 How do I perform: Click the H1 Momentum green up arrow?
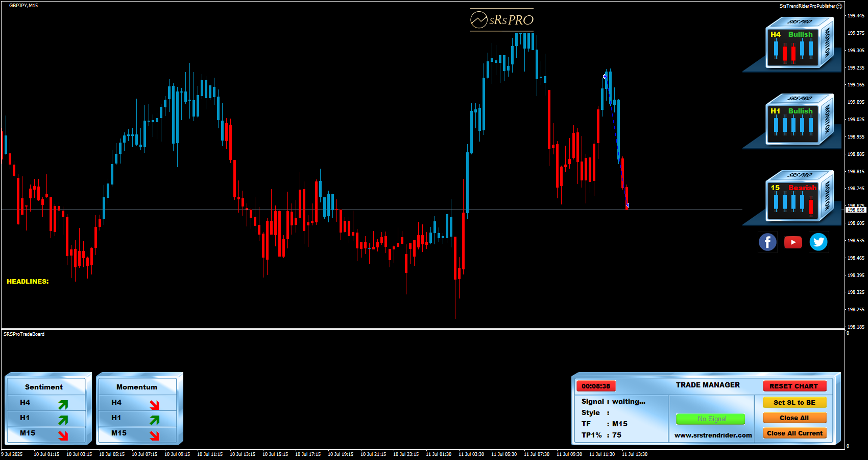[x=154, y=420]
